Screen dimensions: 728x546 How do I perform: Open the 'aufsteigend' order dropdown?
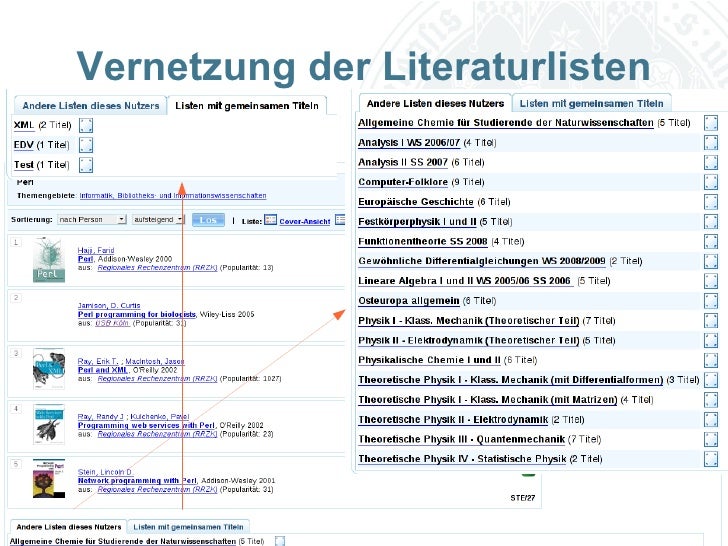pyautogui.click(x=158, y=220)
